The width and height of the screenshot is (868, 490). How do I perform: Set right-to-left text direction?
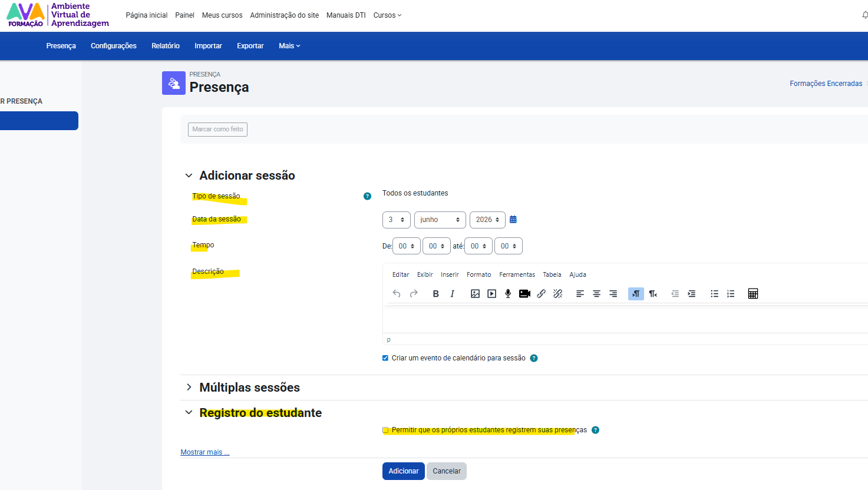(653, 293)
